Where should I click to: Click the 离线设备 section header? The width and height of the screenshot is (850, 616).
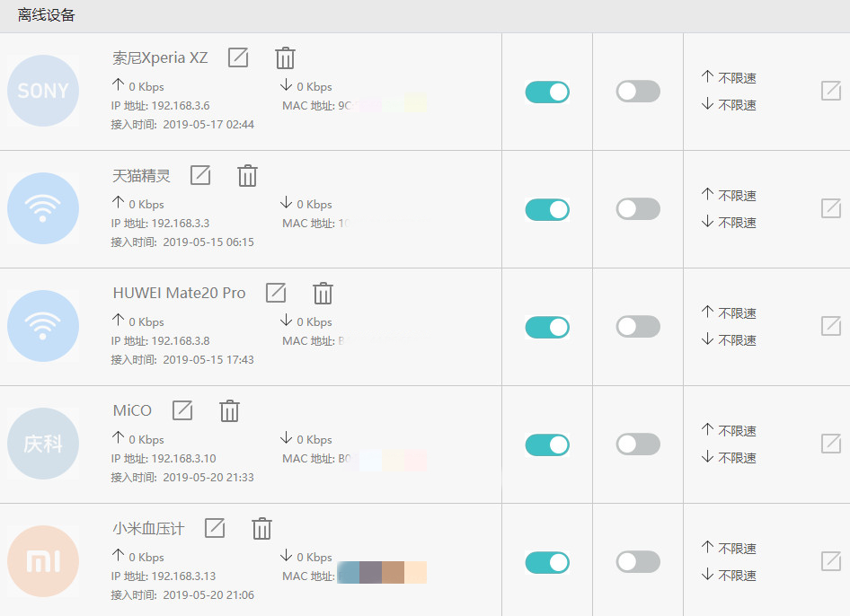47,15
